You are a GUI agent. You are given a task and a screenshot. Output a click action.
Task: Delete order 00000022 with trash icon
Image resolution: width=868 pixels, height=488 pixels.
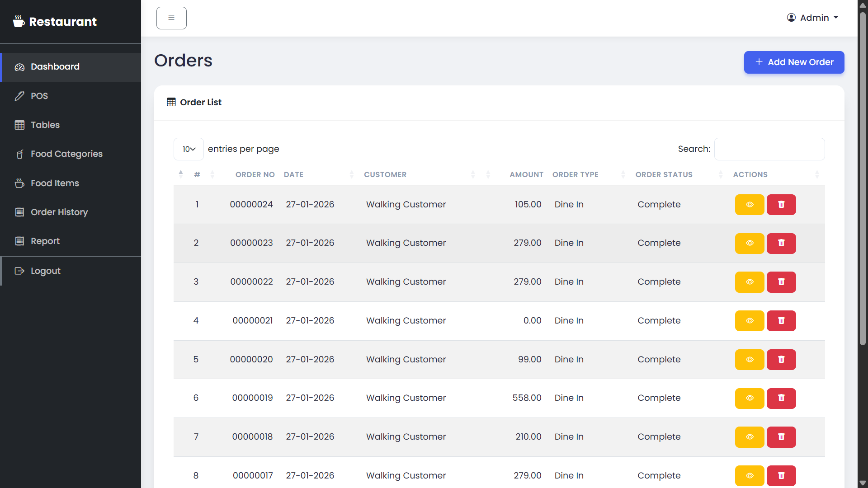(x=781, y=282)
